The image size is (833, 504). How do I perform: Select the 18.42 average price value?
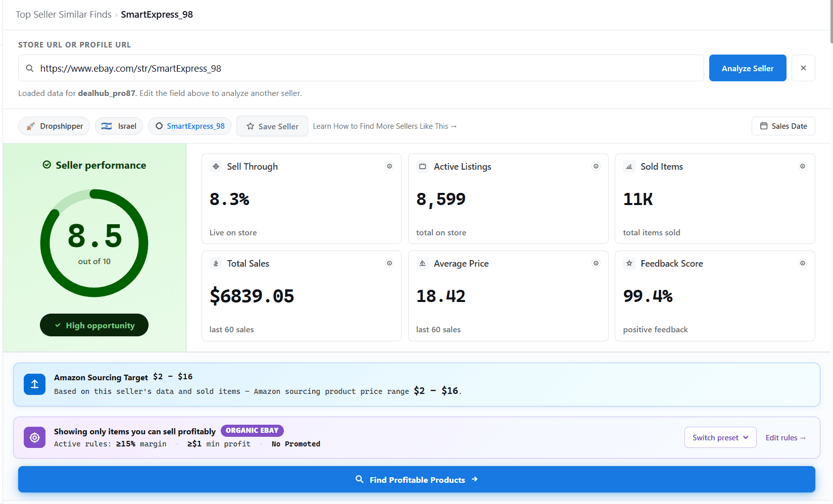(x=441, y=296)
